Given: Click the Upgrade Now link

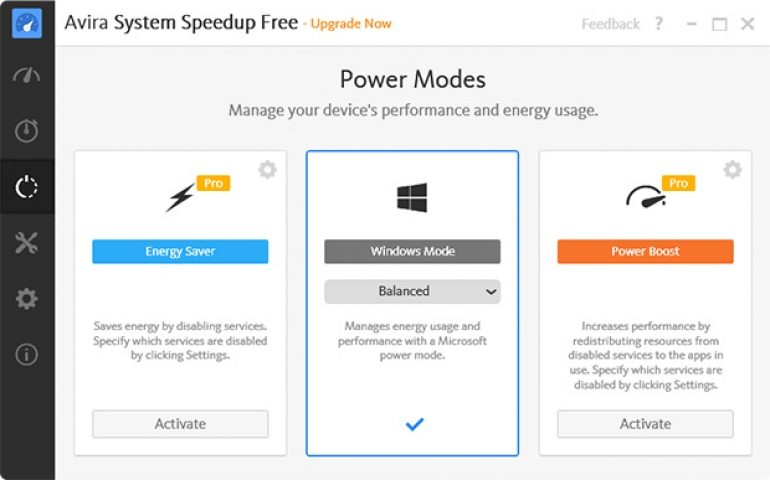Looking at the screenshot, I should coord(351,24).
